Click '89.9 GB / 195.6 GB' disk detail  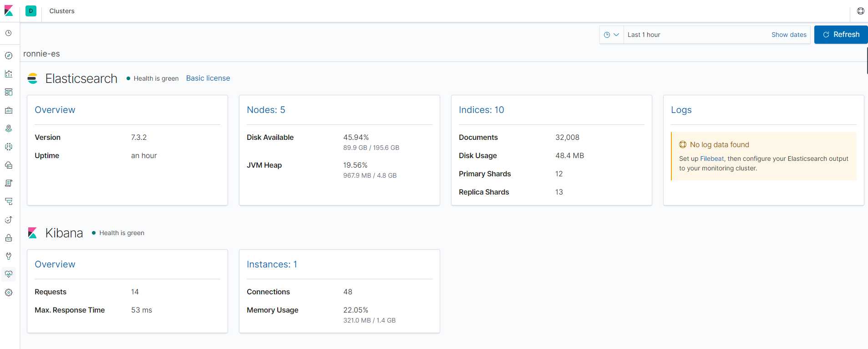coord(371,148)
